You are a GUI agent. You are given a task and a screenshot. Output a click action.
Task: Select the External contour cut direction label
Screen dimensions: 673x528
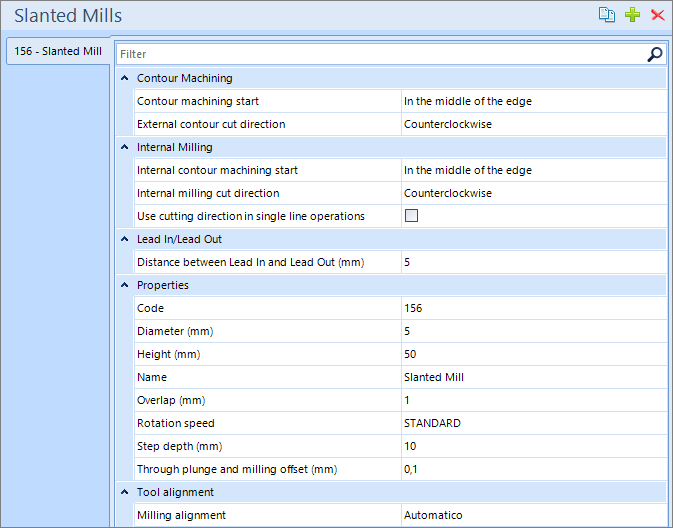pos(211,124)
